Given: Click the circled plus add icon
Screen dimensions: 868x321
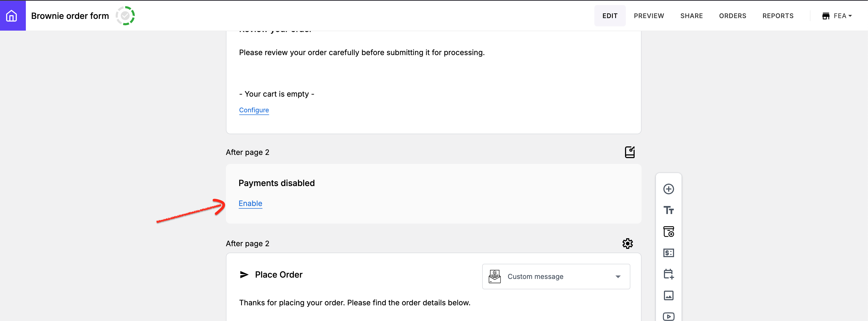Looking at the screenshot, I should coord(668,189).
